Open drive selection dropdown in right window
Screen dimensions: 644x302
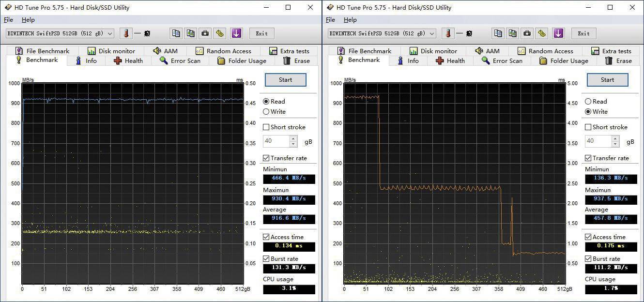382,33
